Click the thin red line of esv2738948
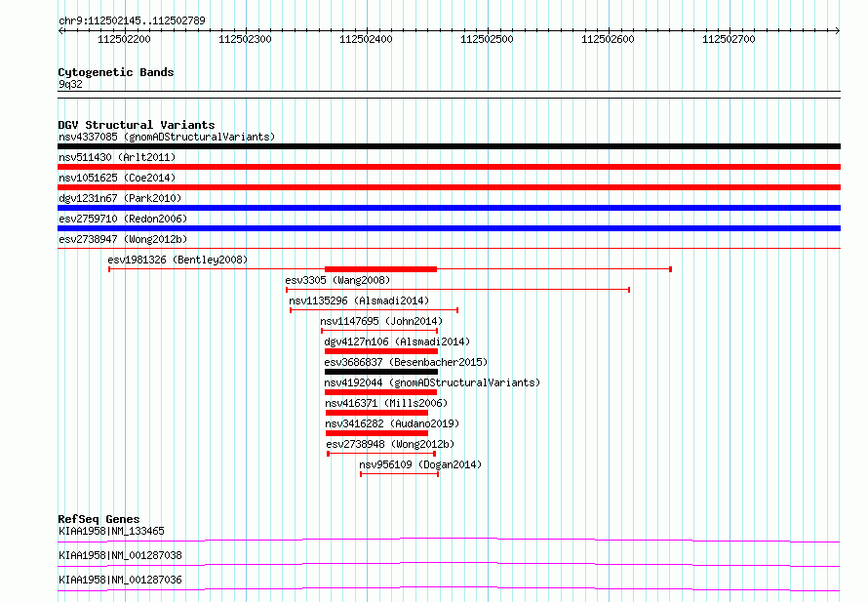The image size is (868, 602). 381,454
